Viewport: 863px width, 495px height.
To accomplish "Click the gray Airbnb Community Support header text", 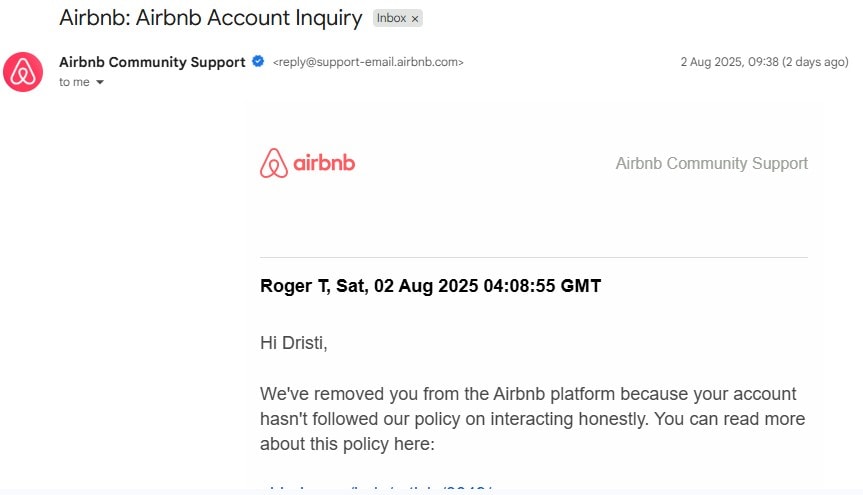I will [712, 163].
